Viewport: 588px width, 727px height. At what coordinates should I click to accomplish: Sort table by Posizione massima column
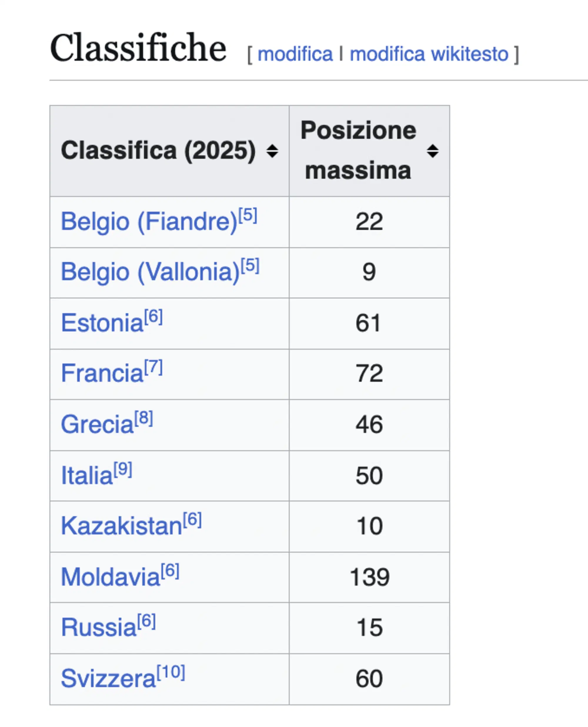coord(432,151)
